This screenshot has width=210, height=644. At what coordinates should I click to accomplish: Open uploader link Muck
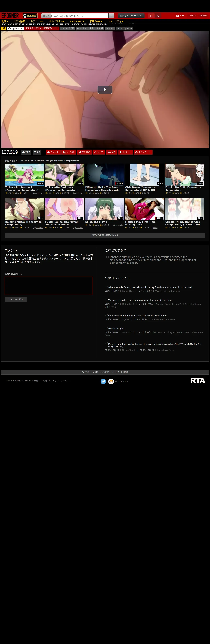coord(155,228)
